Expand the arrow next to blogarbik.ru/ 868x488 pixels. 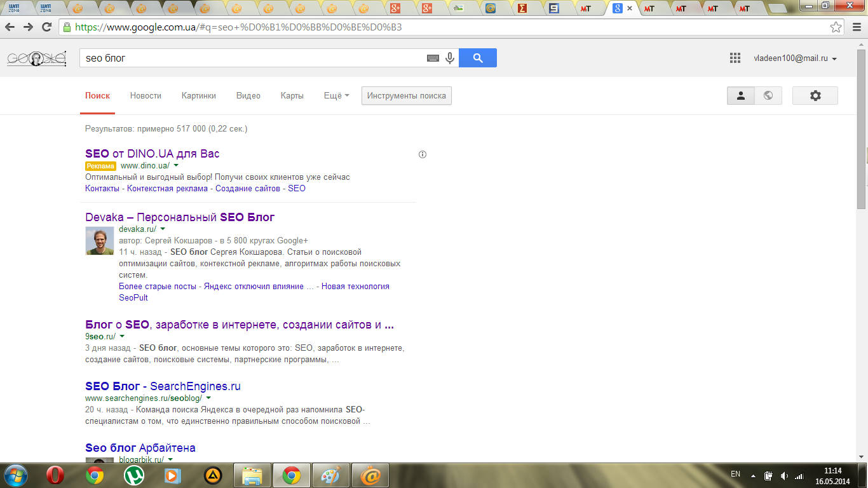(170, 459)
